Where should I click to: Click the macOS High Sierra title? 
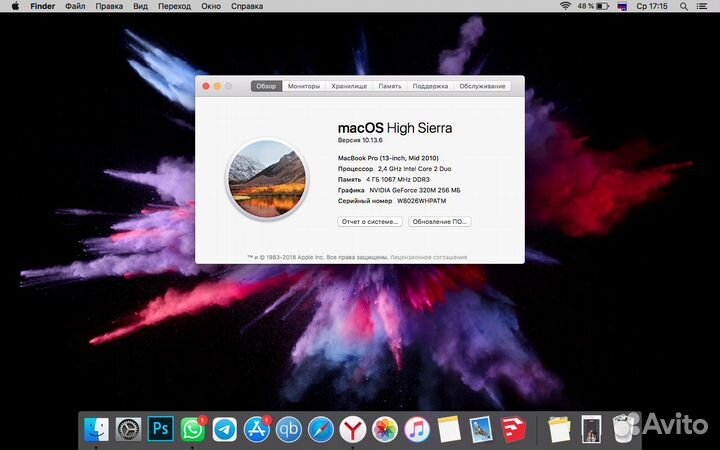395,128
